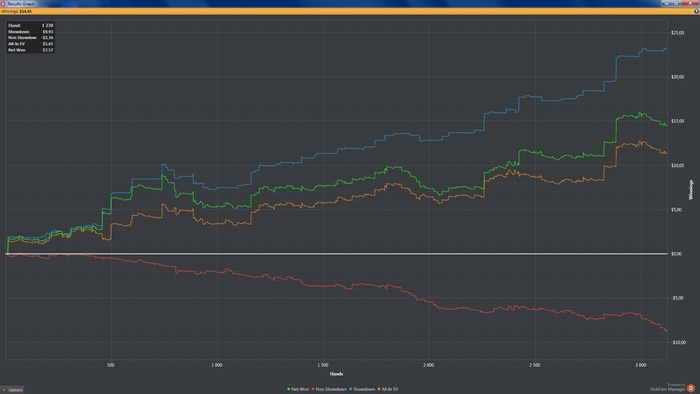Click the Hand row in stats box

(30, 25)
